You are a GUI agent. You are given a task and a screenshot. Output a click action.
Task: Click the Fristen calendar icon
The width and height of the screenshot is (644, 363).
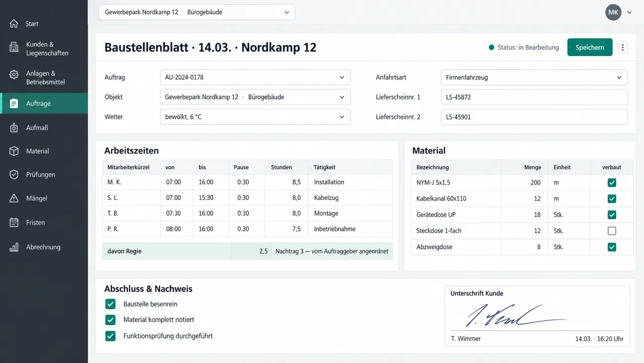pos(14,222)
